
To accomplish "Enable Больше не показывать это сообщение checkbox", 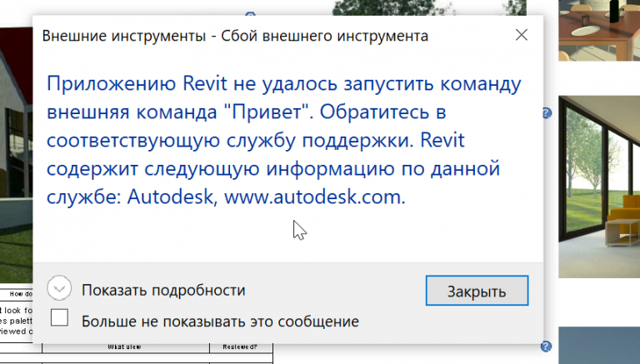I will point(60,317).
